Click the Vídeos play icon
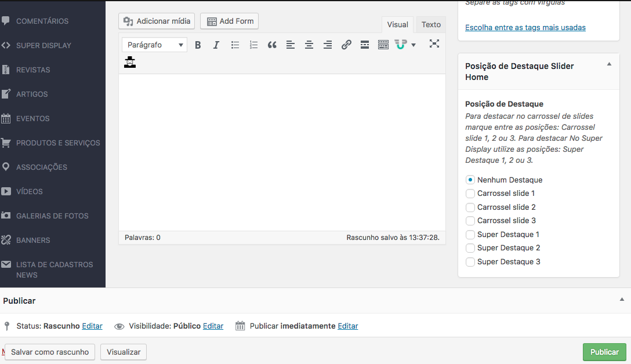The width and height of the screenshot is (631, 364). [x=6, y=191]
